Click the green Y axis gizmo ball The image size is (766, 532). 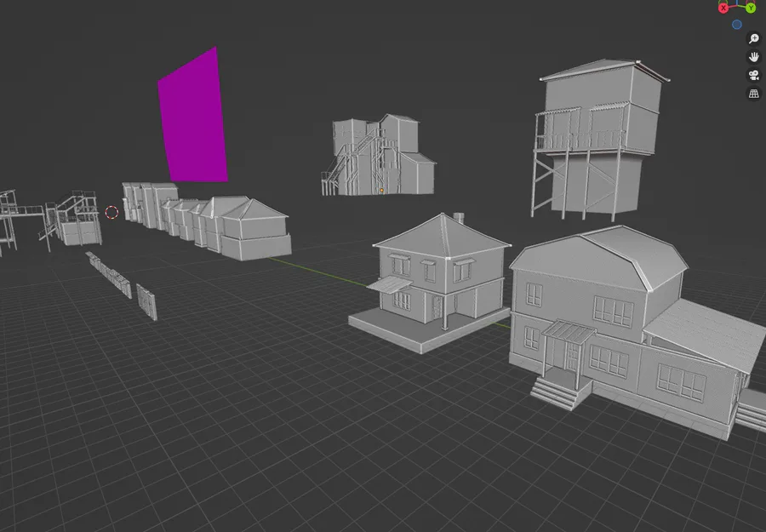coord(751,8)
